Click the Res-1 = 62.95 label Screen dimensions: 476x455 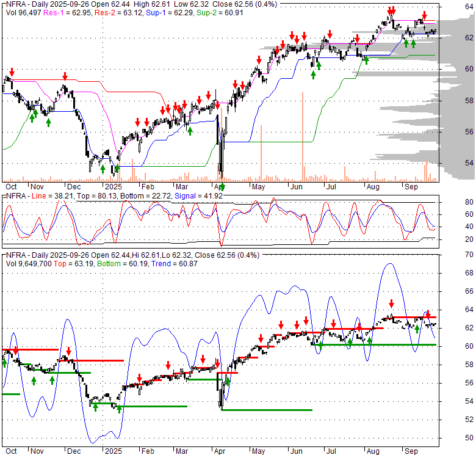point(67,13)
